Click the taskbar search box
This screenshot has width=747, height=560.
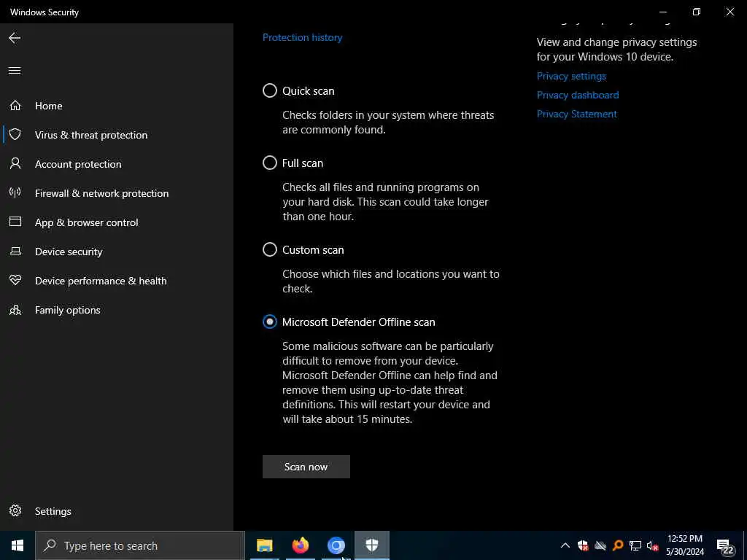(x=140, y=545)
